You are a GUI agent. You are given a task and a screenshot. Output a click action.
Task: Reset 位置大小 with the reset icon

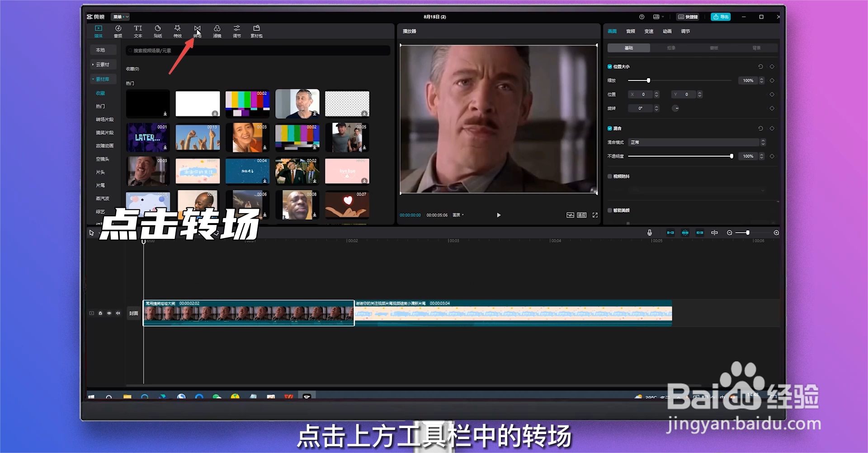[x=760, y=66]
